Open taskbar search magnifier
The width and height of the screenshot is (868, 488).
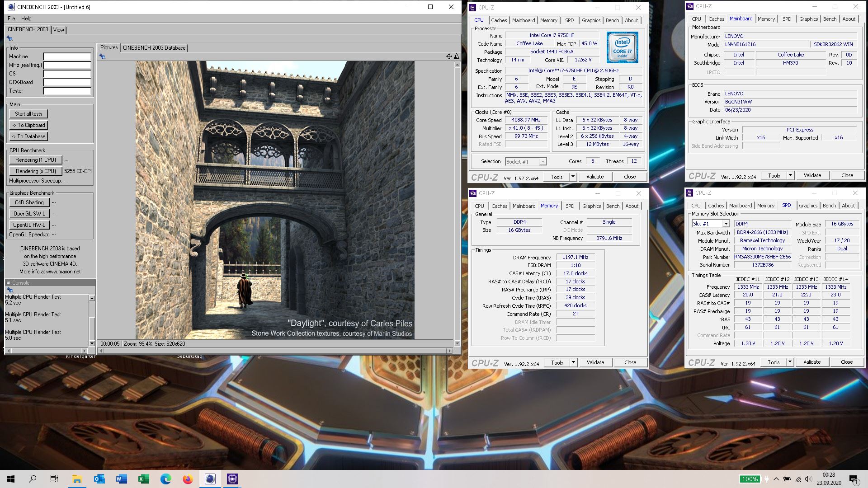[x=33, y=479]
